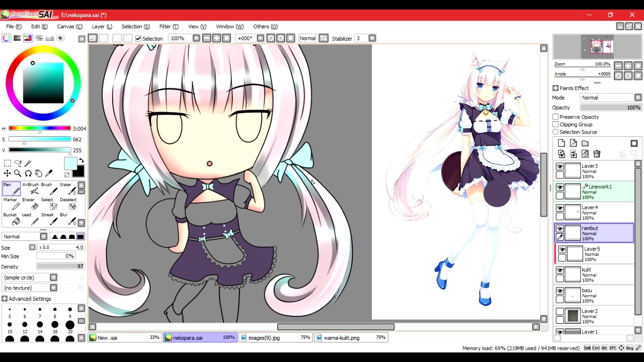Select the Pen tool
Viewport: 644px width, 362px height.
point(11,189)
